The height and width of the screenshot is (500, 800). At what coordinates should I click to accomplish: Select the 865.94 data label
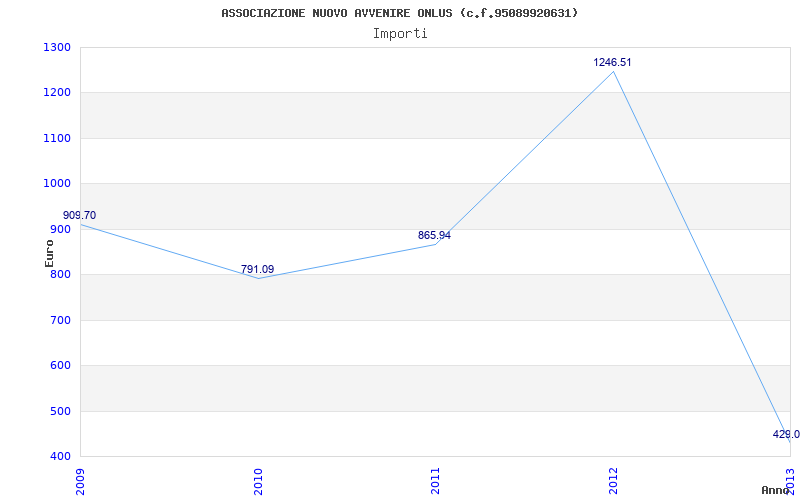pos(434,236)
